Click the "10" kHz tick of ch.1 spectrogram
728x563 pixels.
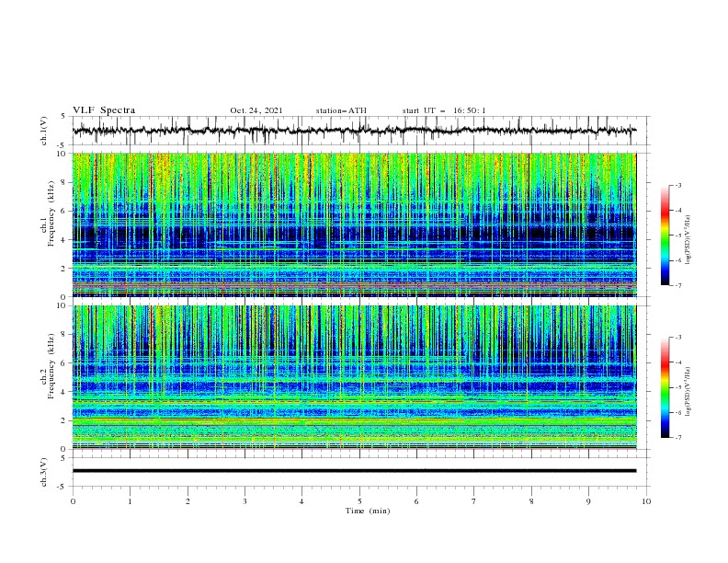[x=63, y=154]
